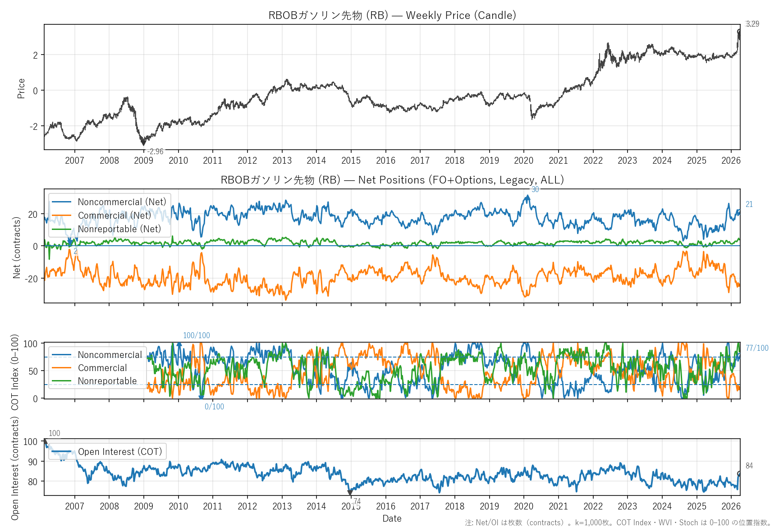Click the Nonreportable entry in the COT Index legend
This screenshot has height=532, width=779.
[x=107, y=381]
